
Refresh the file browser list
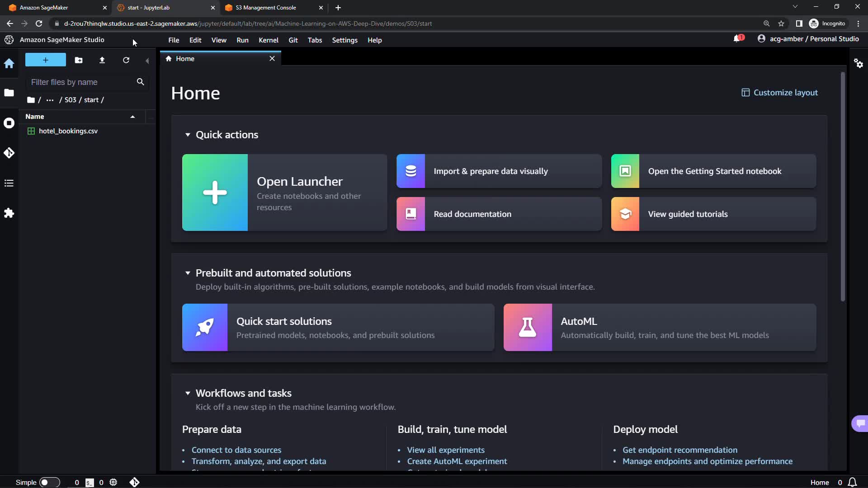coord(126,60)
